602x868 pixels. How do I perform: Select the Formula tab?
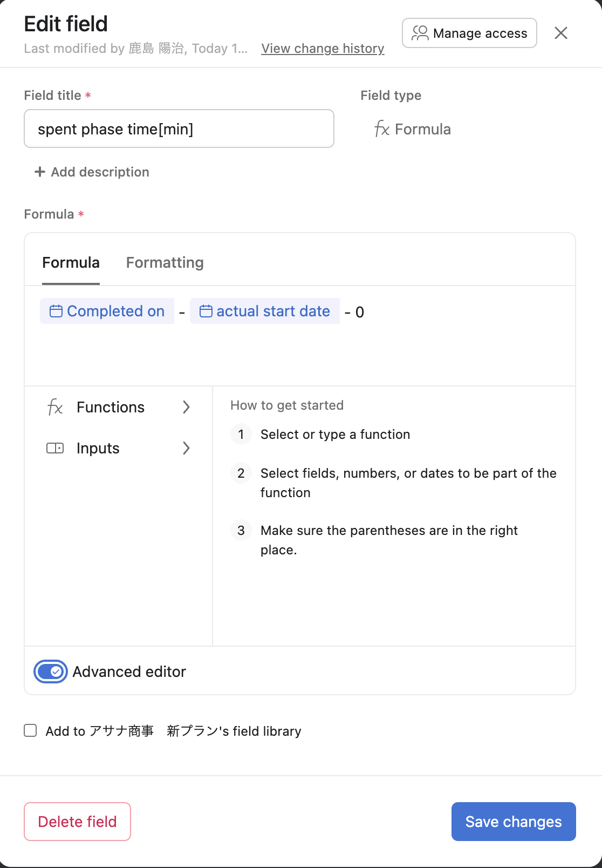coord(71,263)
